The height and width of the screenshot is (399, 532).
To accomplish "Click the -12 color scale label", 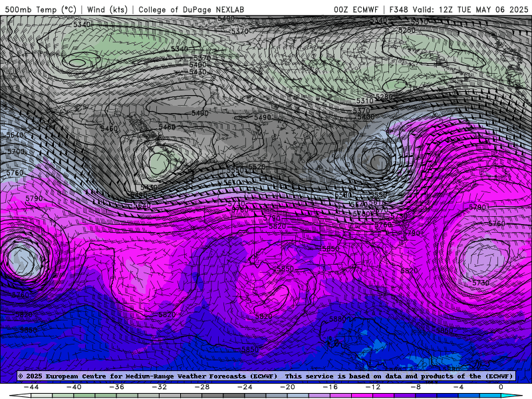I will [373, 387].
